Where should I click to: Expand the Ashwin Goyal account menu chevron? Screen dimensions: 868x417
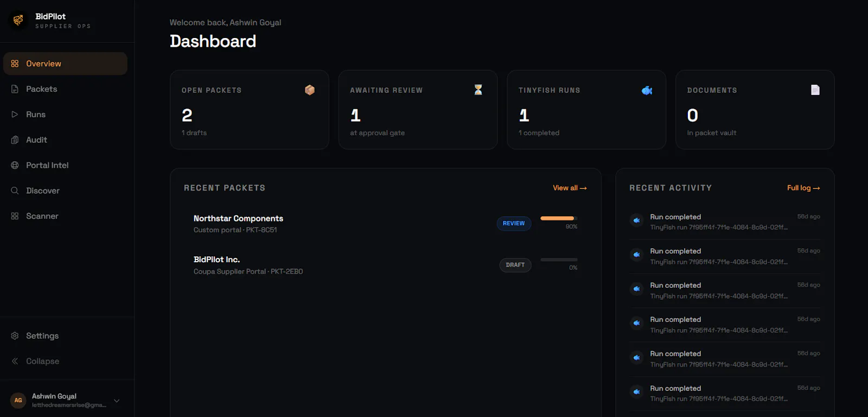coord(117,401)
